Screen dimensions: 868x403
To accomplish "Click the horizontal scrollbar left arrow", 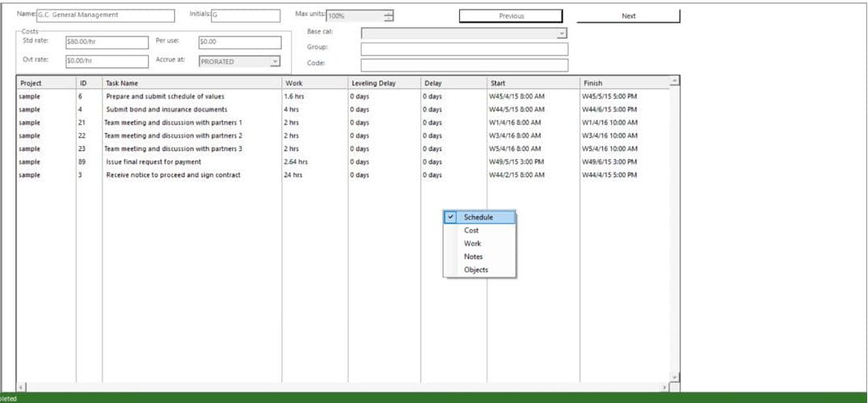I will [21, 387].
